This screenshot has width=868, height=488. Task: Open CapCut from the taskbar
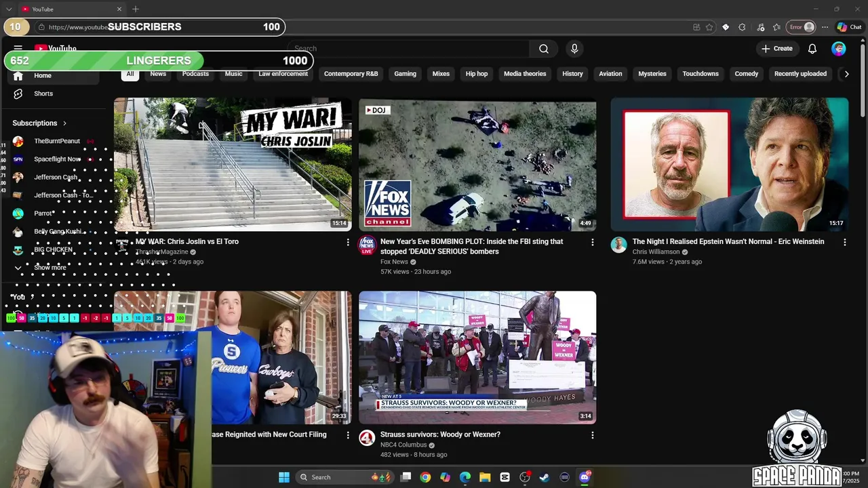point(505,477)
